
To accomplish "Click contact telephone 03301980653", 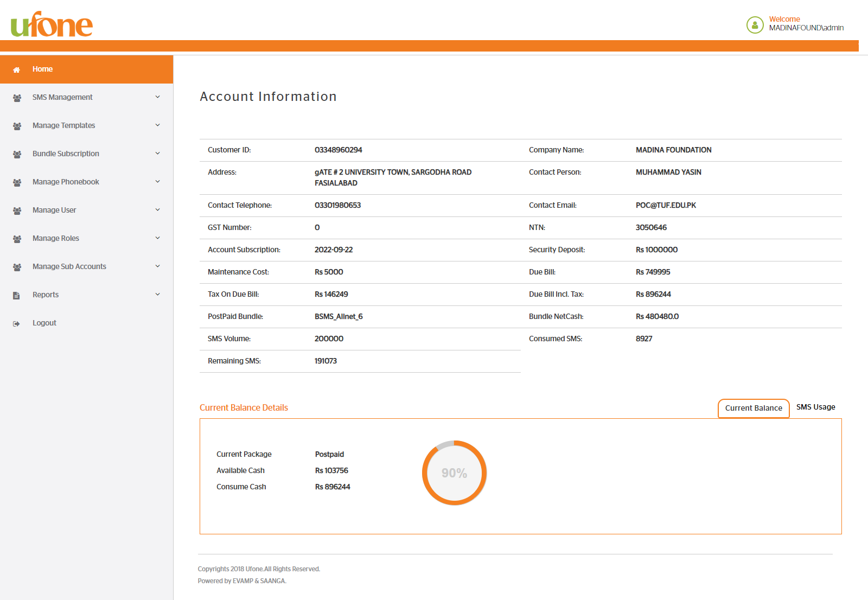I will click(x=337, y=206).
